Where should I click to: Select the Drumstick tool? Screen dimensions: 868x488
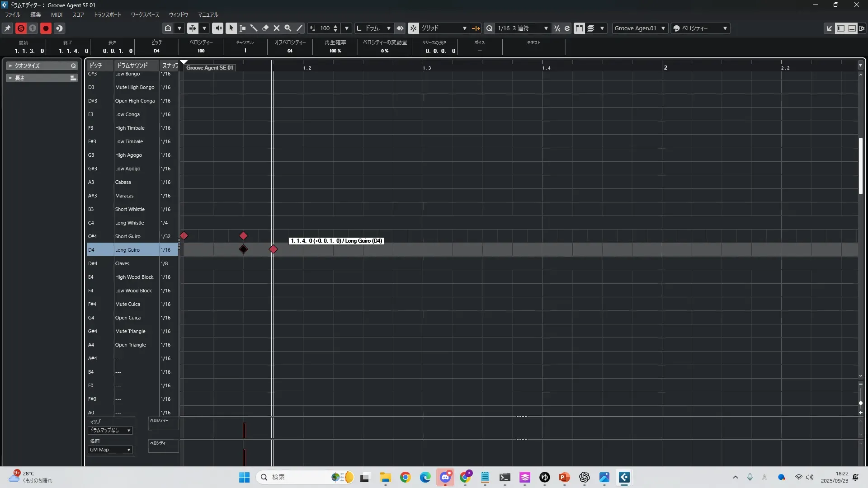pos(254,28)
